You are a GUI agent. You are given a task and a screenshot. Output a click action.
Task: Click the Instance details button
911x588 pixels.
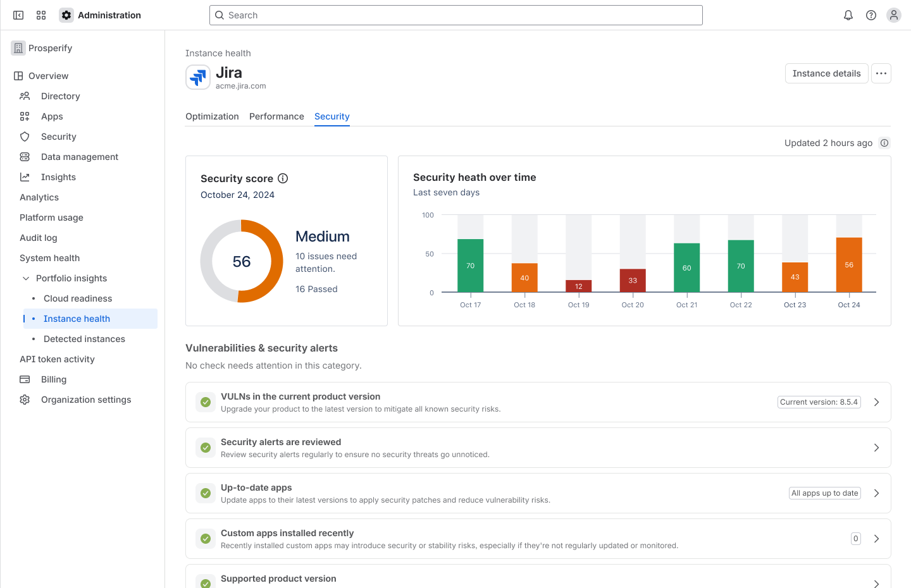point(826,73)
